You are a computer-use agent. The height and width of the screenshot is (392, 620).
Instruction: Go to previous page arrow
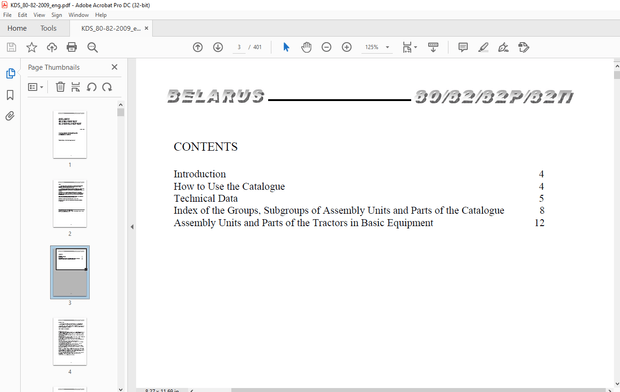click(198, 47)
